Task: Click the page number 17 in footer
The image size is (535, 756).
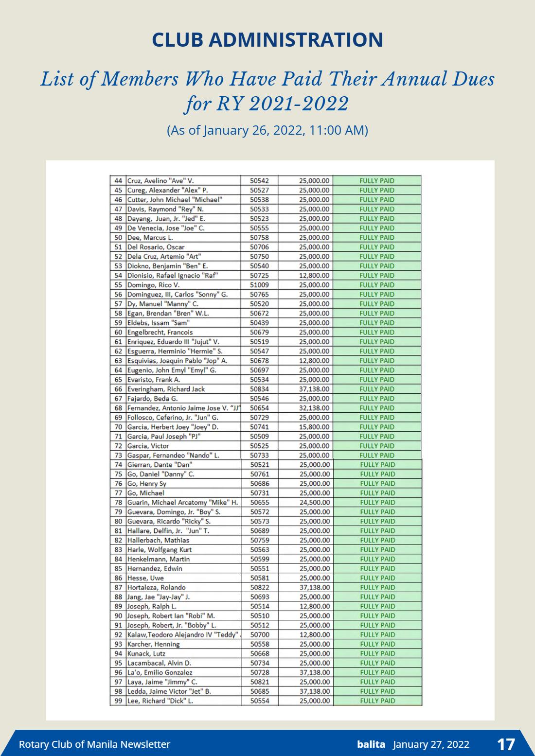Action: click(506, 744)
